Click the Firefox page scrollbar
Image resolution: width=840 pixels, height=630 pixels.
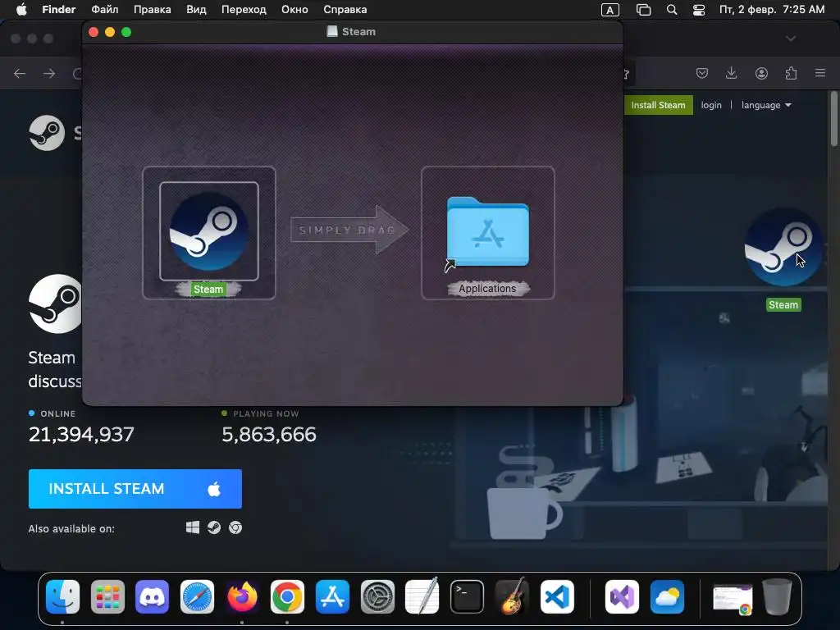pos(833,119)
